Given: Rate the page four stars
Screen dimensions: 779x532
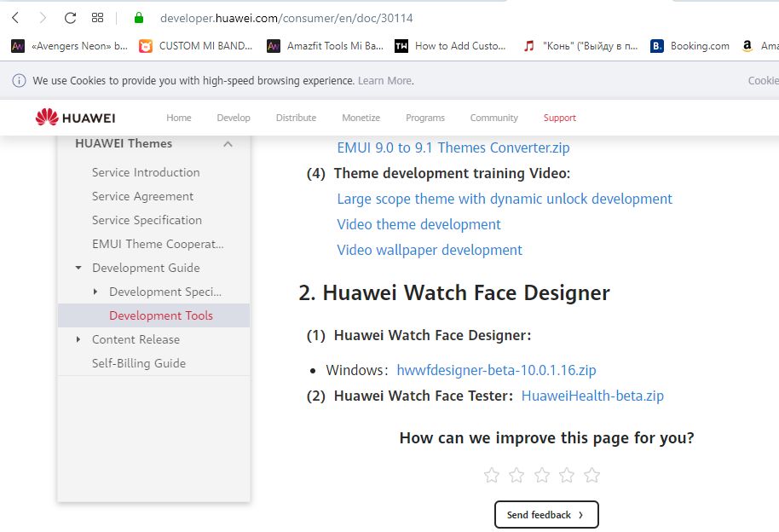Looking at the screenshot, I should pos(567,476).
